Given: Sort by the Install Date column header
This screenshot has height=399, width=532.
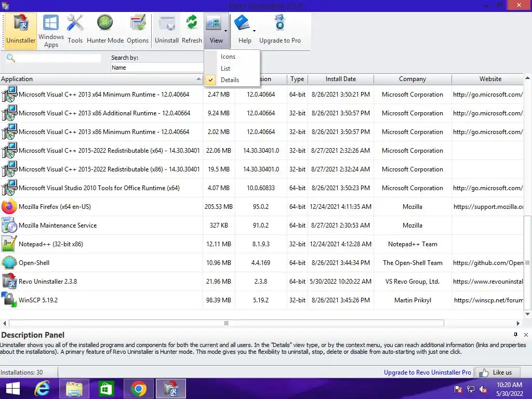Looking at the screenshot, I should [x=341, y=79].
